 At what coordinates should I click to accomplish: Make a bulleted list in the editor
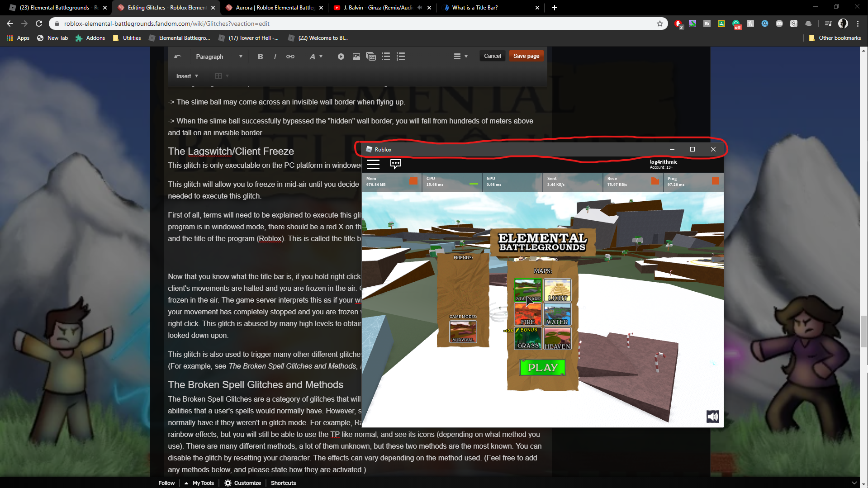[386, 57]
